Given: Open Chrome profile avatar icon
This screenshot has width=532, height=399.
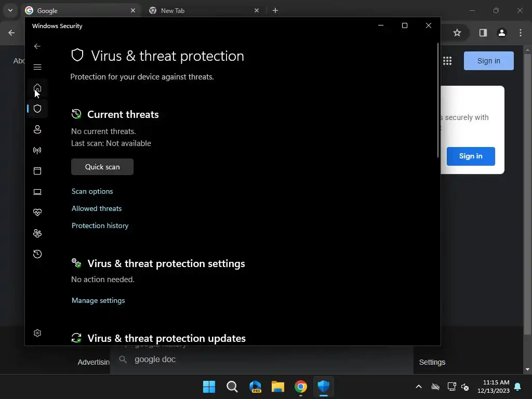Looking at the screenshot, I should click(x=502, y=33).
